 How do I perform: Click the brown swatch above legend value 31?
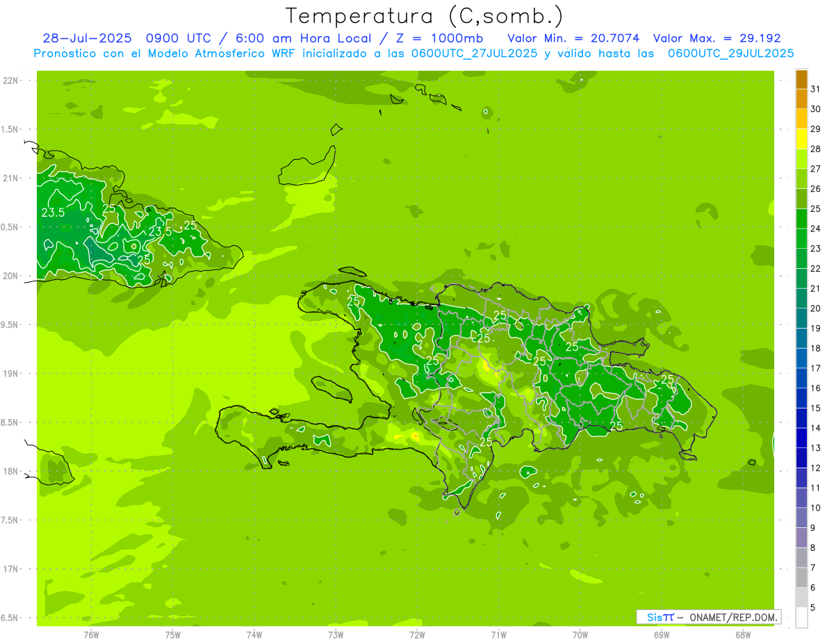[x=801, y=79]
